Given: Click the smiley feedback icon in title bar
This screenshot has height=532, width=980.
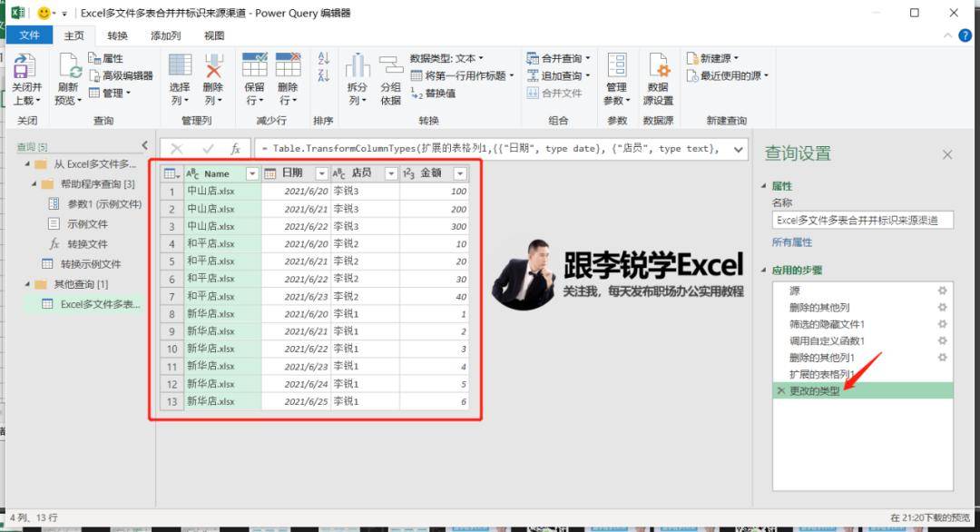Looking at the screenshot, I should click(x=44, y=13).
